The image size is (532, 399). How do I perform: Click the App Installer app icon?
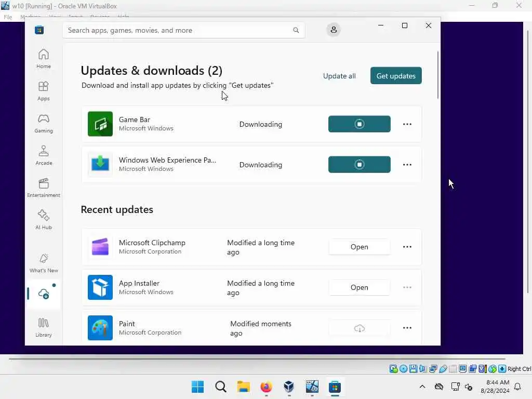[100, 287]
